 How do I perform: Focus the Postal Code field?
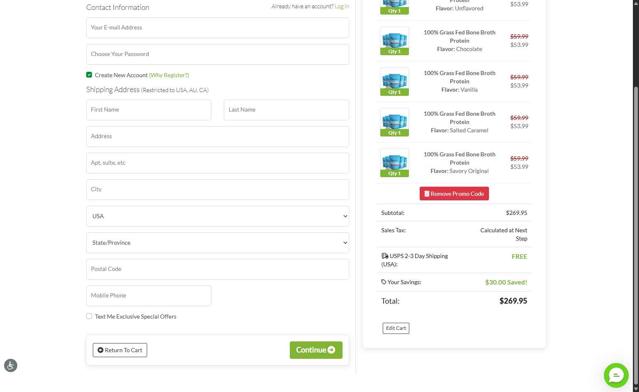point(218,269)
